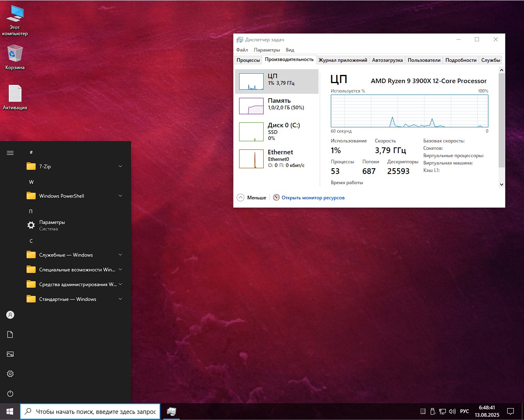Click the РУС language indicator

point(464,411)
